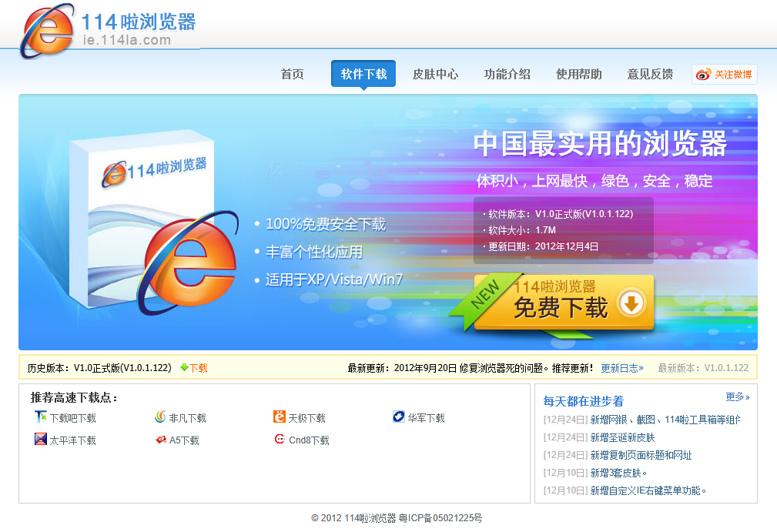Click the 非凡下载 site icon
Image resolution: width=777 pixels, height=532 pixels.
pyautogui.click(x=160, y=417)
